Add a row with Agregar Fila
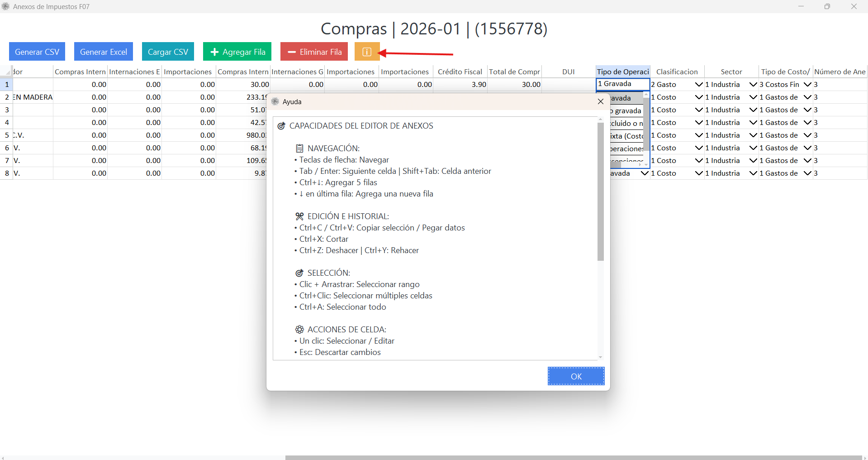This screenshot has width=868, height=460. (x=237, y=52)
